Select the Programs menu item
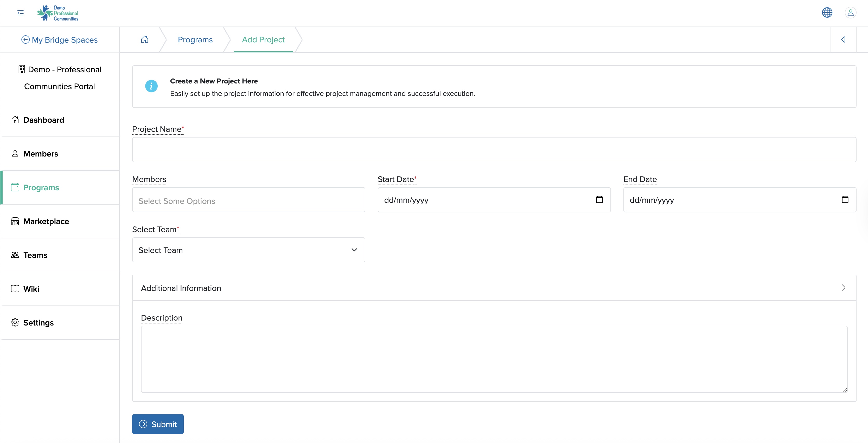The height and width of the screenshot is (443, 868). pyautogui.click(x=60, y=187)
